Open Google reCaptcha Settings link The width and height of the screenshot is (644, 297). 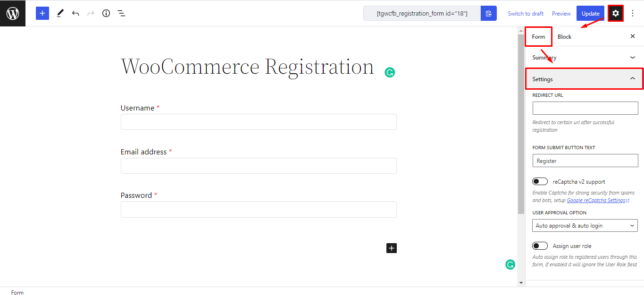(x=597, y=200)
